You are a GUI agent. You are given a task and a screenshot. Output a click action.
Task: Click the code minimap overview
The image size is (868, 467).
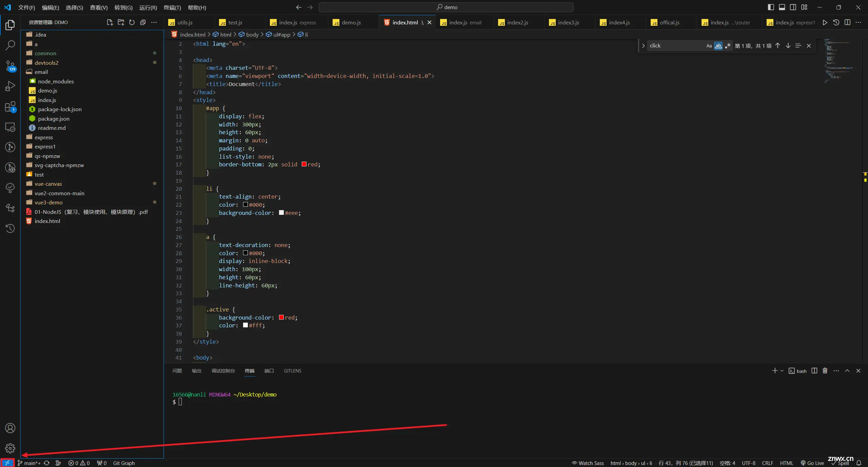842,61
